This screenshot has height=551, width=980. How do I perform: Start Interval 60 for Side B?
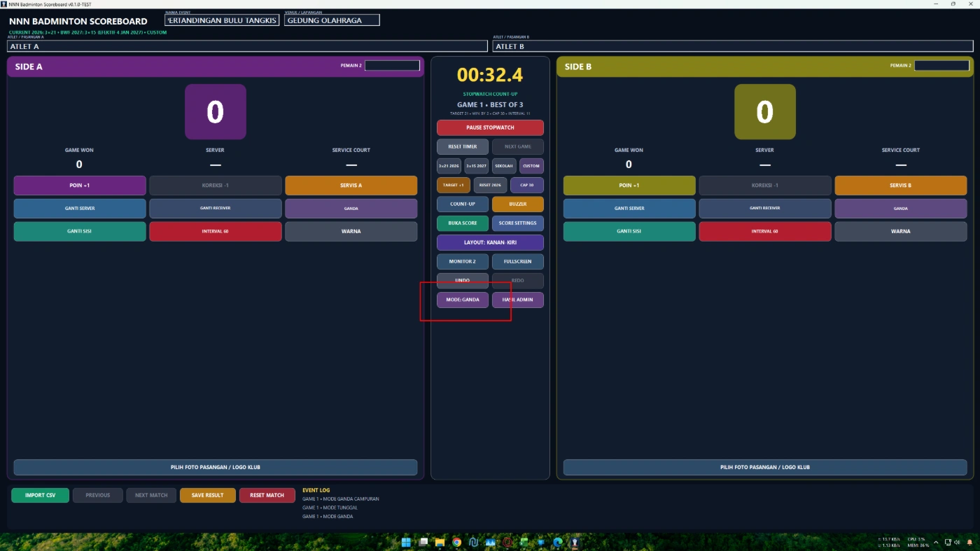coord(765,231)
